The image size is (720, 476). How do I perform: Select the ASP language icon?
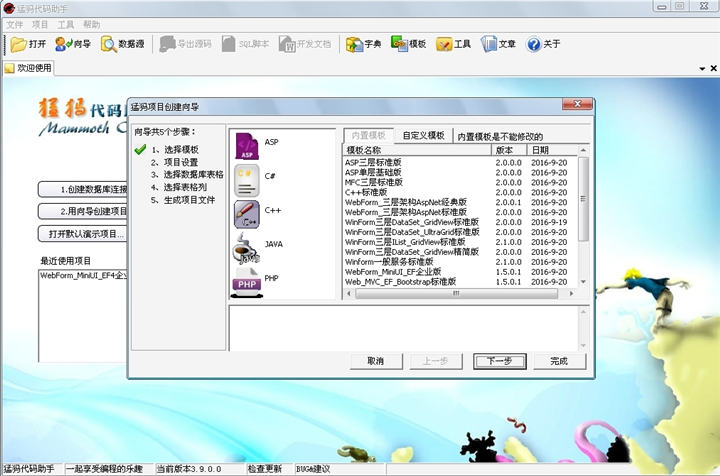click(x=247, y=145)
